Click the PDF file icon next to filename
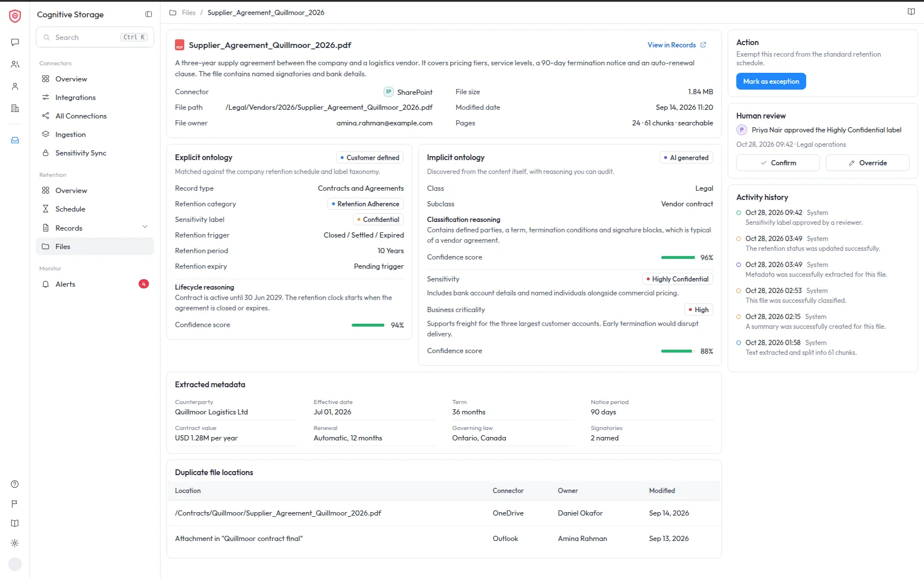The width and height of the screenshot is (924, 578). [180, 45]
